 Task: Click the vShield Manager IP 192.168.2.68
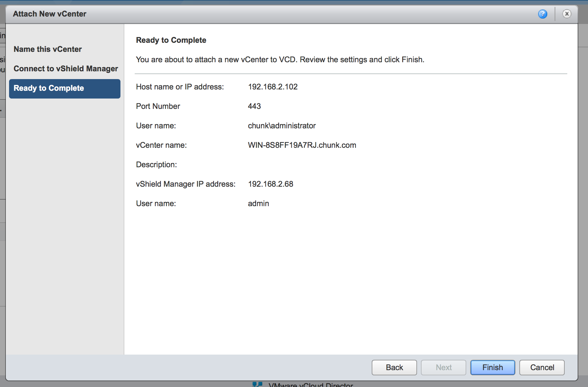[x=270, y=184]
